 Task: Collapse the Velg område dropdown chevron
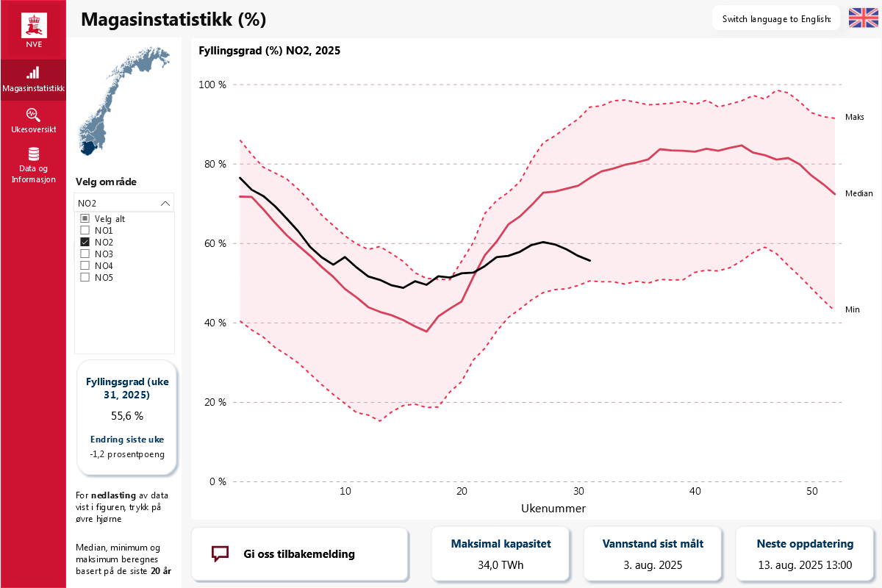click(x=165, y=203)
